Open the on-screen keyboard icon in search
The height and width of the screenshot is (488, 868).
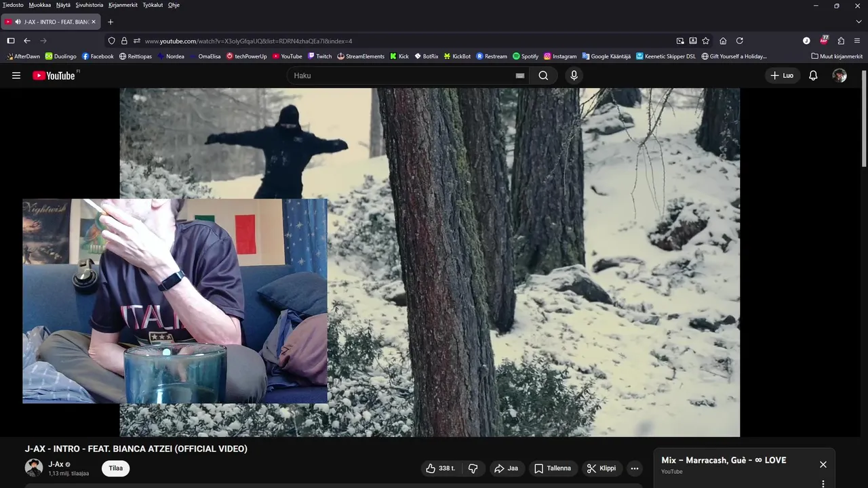point(519,76)
